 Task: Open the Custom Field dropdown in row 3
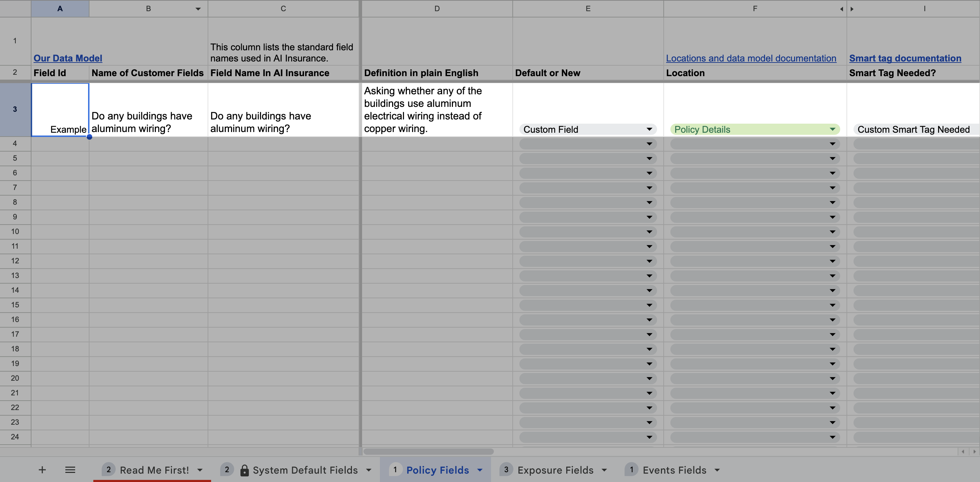[649, 129]
